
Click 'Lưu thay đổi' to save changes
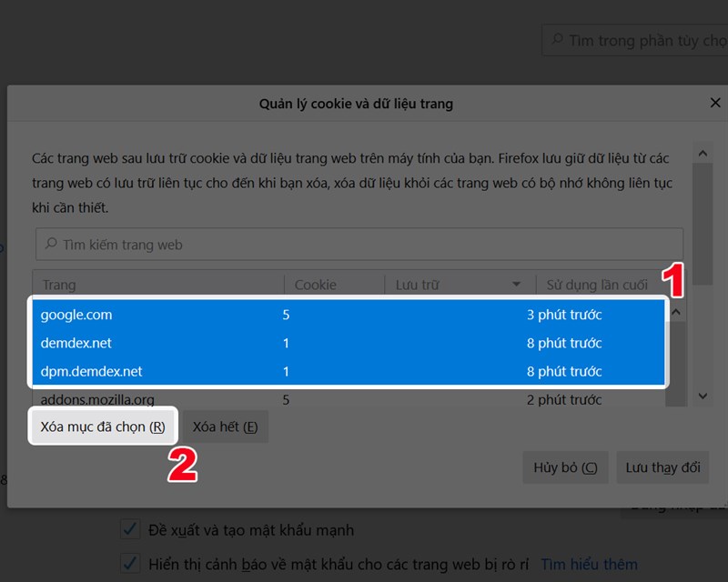pos(662,467)
